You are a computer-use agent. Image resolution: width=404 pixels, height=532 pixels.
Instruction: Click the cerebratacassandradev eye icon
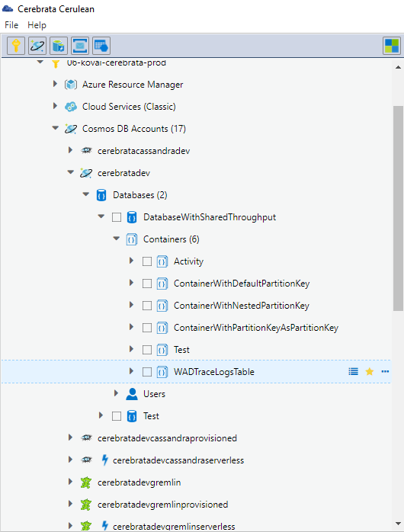pyautogui.click(x=86, y=151)
